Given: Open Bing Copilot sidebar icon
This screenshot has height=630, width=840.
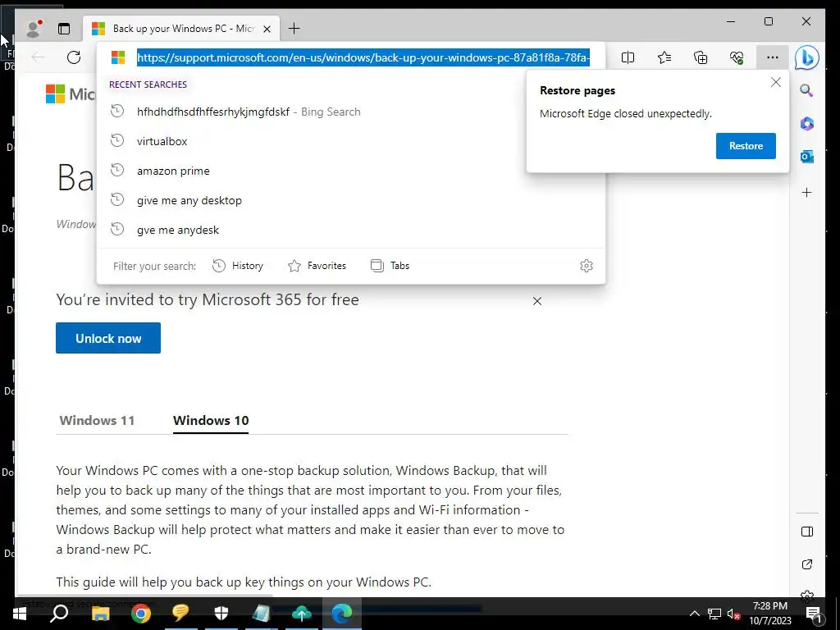Looking at the screenshot, I should tap(807, 57).
